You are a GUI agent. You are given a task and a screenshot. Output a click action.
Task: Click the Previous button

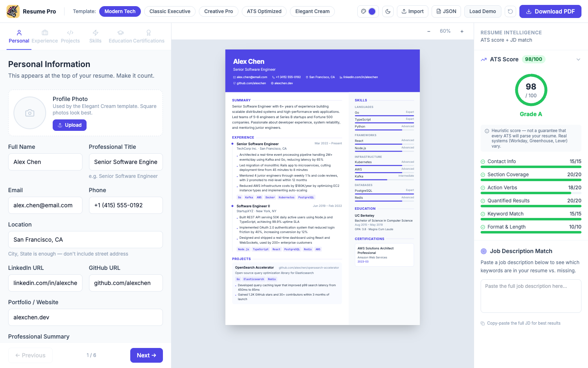click(30, 355)
